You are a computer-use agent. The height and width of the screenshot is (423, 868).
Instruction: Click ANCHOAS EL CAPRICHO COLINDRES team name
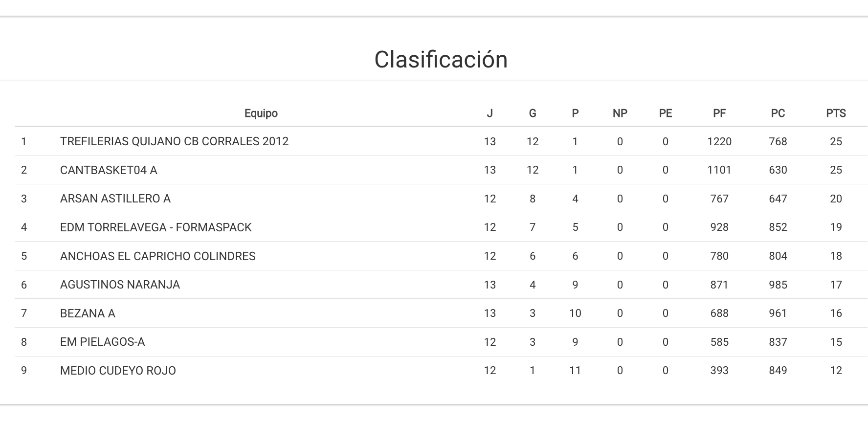pyautogui.click(x=157, y=256)
